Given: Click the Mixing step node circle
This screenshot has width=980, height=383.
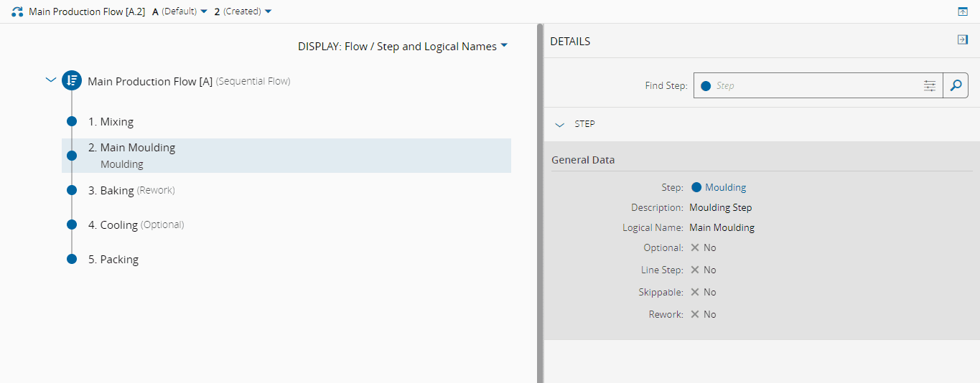Looking at the screenshot, I should click(x=72, y=121).
